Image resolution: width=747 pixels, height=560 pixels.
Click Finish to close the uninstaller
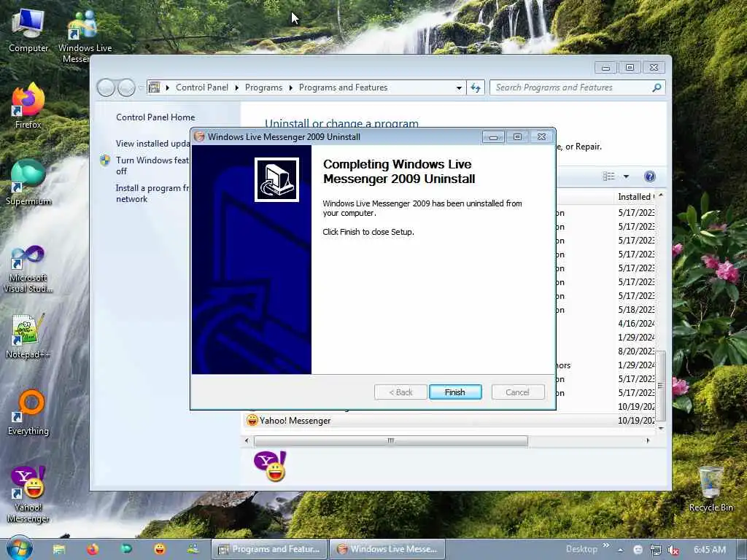(x=455, y=392)
